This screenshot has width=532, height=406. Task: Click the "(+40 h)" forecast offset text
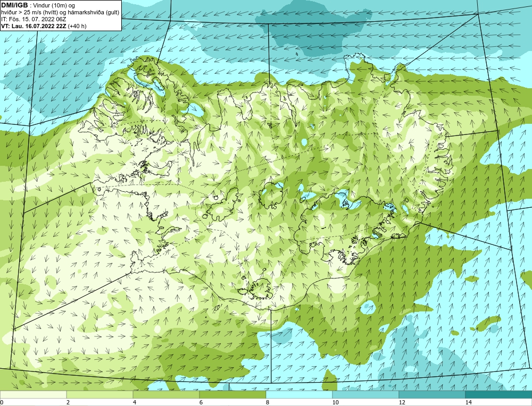pyautogui.click(x=77, y=26)
